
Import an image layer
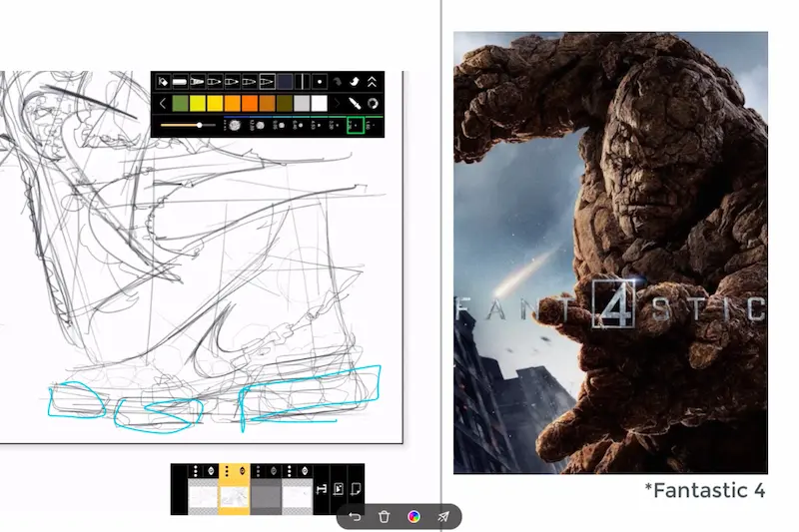(x=339, y=489)
